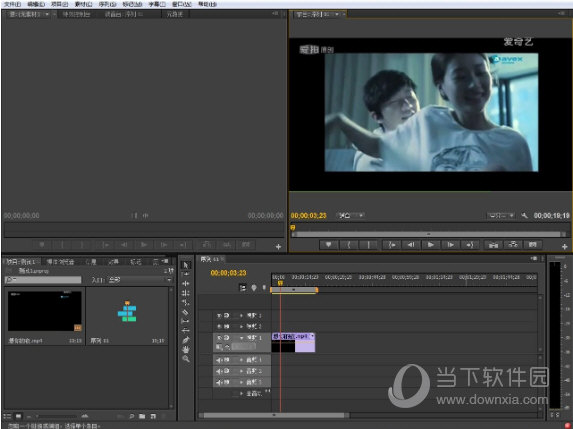
Task: Select the Razor tool
Action: point(186,312)
